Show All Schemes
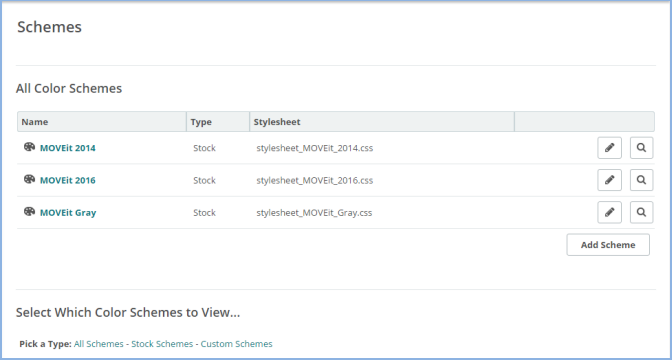 coord(99,344)
